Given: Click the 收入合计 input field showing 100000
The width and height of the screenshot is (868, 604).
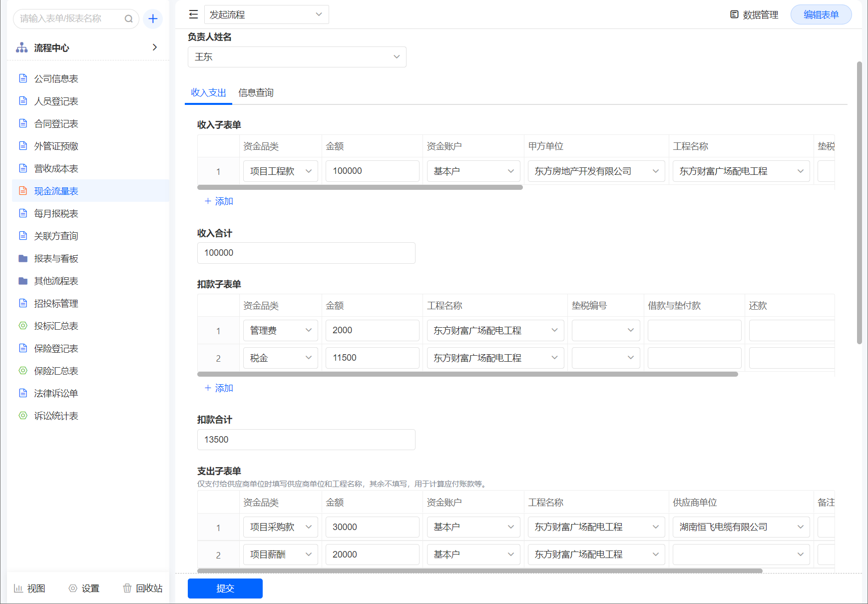Looking at the screenshot, I should click(306, 253).
